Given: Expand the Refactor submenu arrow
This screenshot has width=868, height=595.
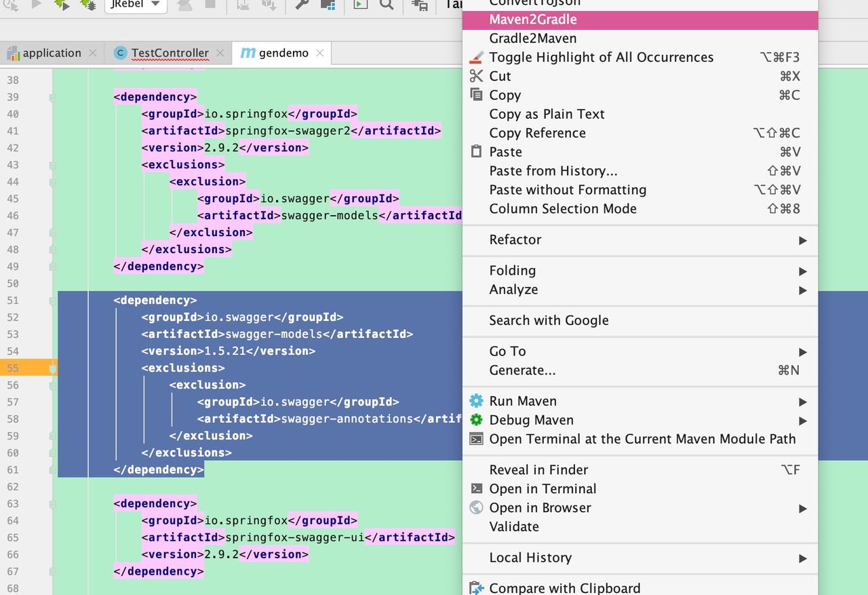Looking at the screenshot, I should tap(802, 240).
